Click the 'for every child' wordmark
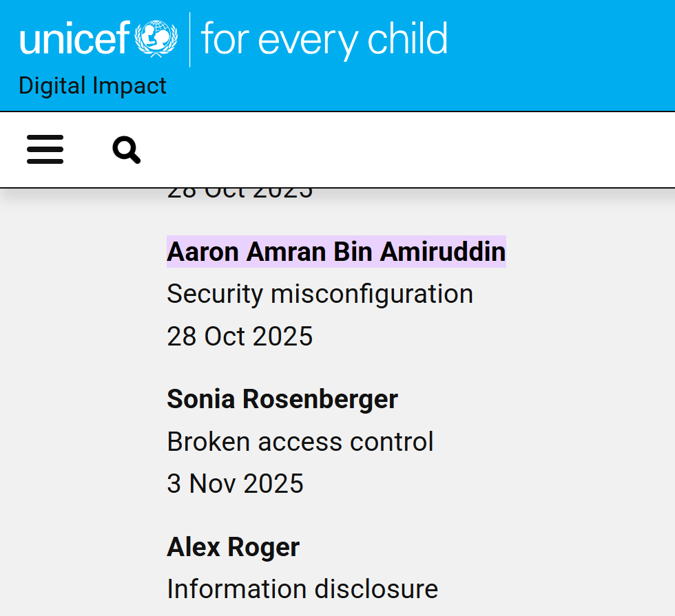The width and height of the screenshot is (675, 616). [x=324, y=39]
